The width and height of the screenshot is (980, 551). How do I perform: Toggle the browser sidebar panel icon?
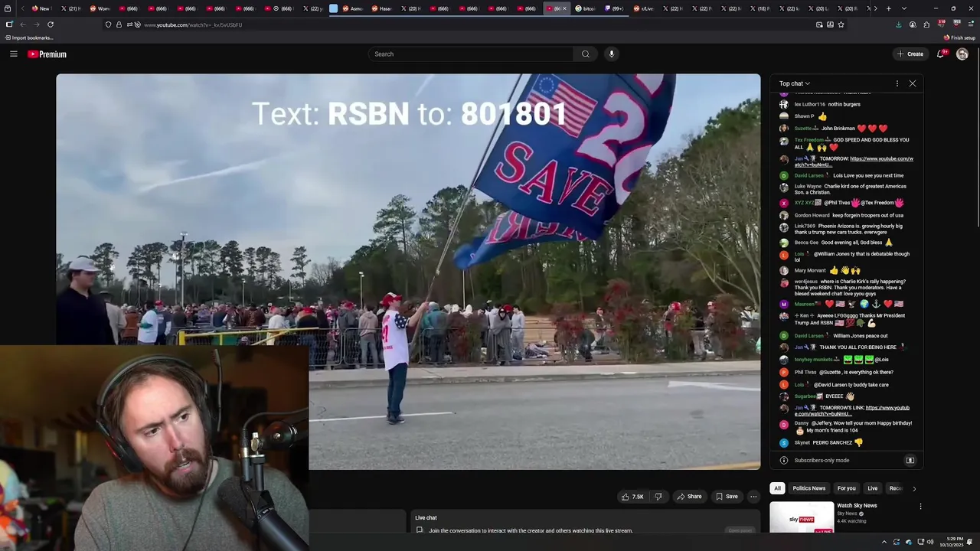click(x=9, y=24)
